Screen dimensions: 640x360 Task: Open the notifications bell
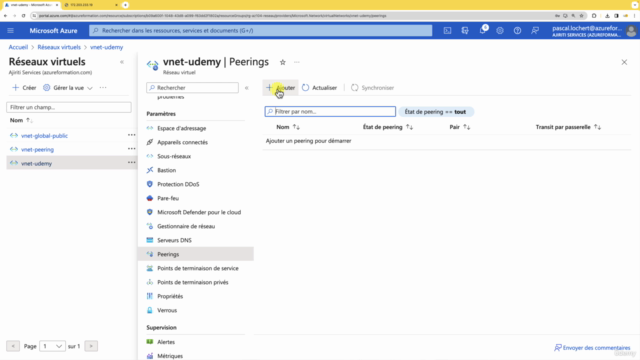(x=482, y=31)
